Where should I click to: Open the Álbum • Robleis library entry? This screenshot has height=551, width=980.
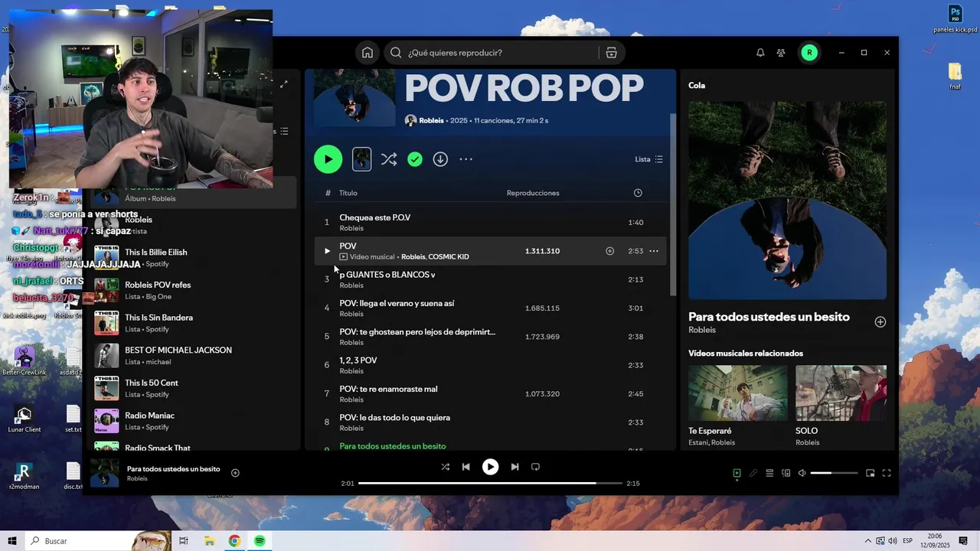click(194, 193)
